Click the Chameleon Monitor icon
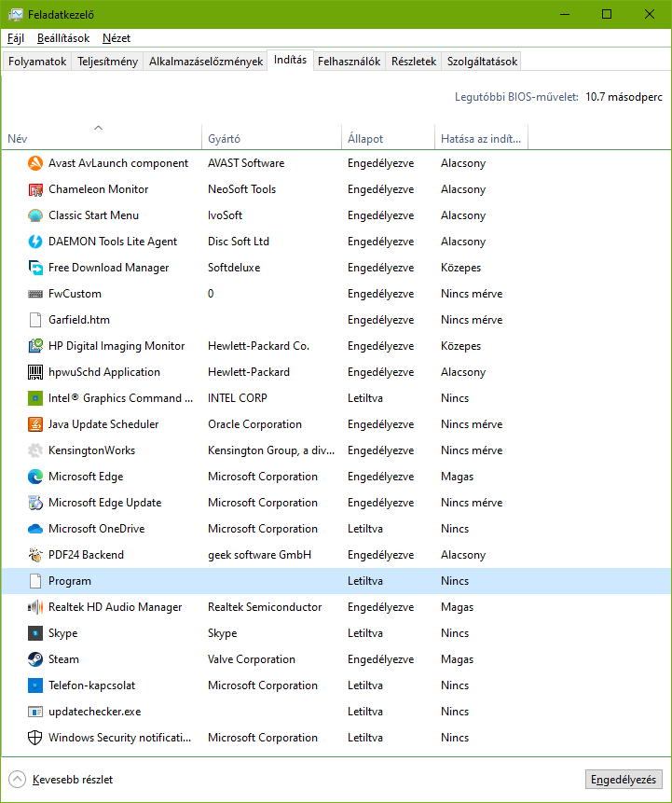Image resolution: width=672 pixels, height=803 pixels. click(35, 189)
